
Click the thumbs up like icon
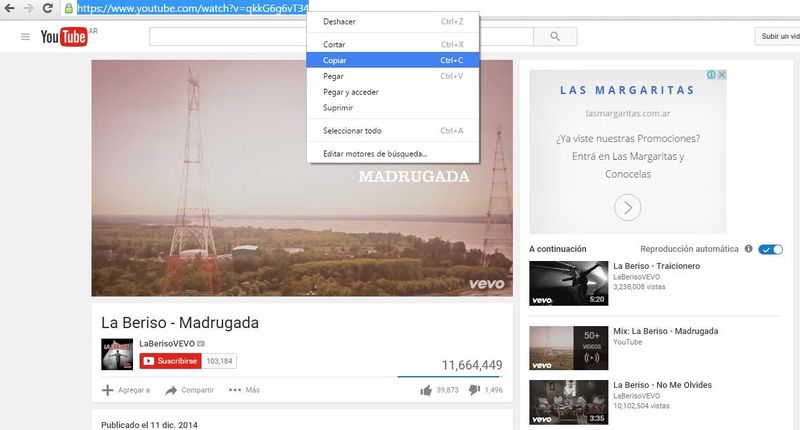(427, 390)
